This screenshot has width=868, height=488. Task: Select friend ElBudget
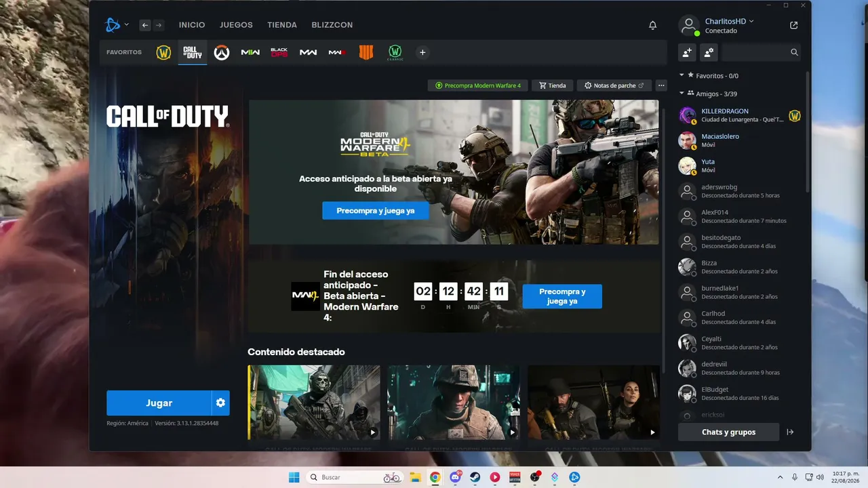pos(740,394)
